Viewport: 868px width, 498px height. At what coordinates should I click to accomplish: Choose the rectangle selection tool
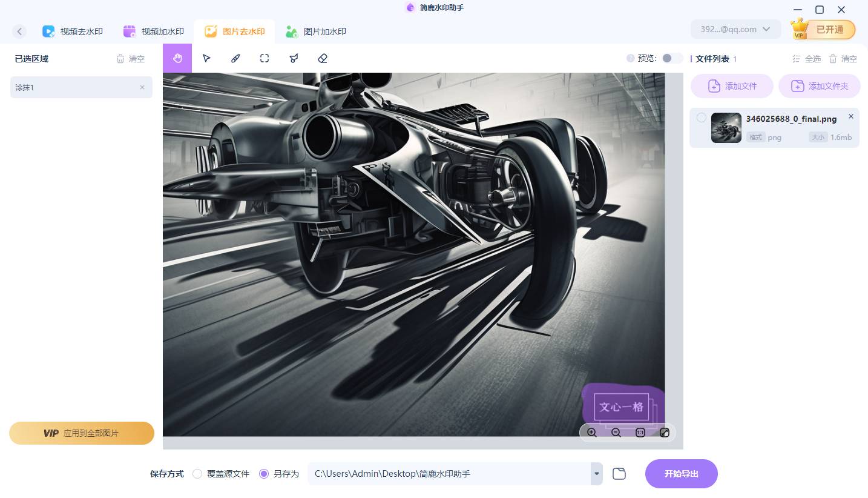point(264,58)
